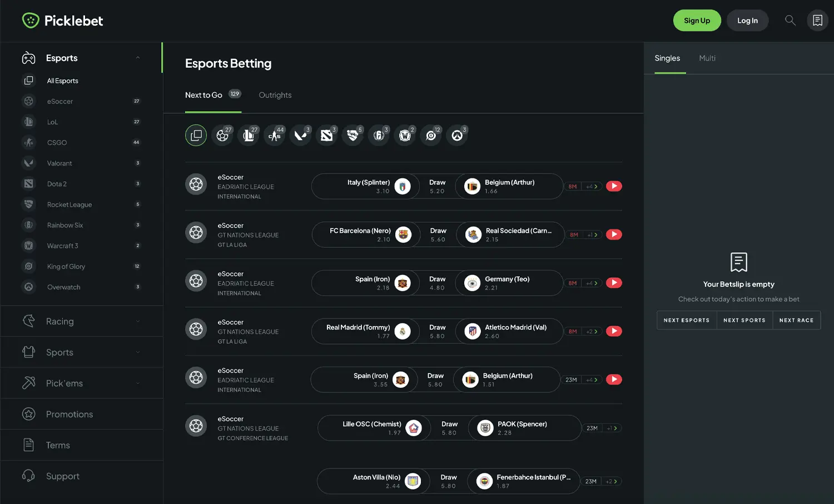Click the Dota 2 sidebar icon

click(28, 183)
